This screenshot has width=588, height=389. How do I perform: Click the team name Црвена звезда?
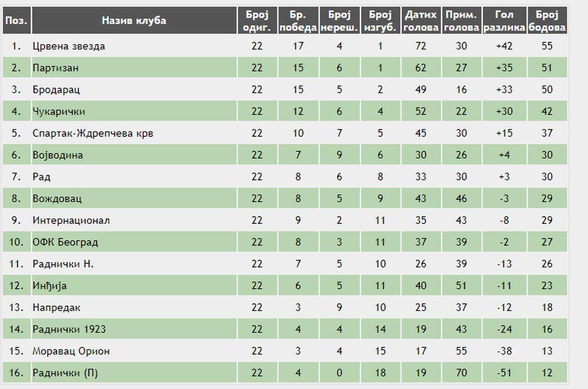point(69,46)
